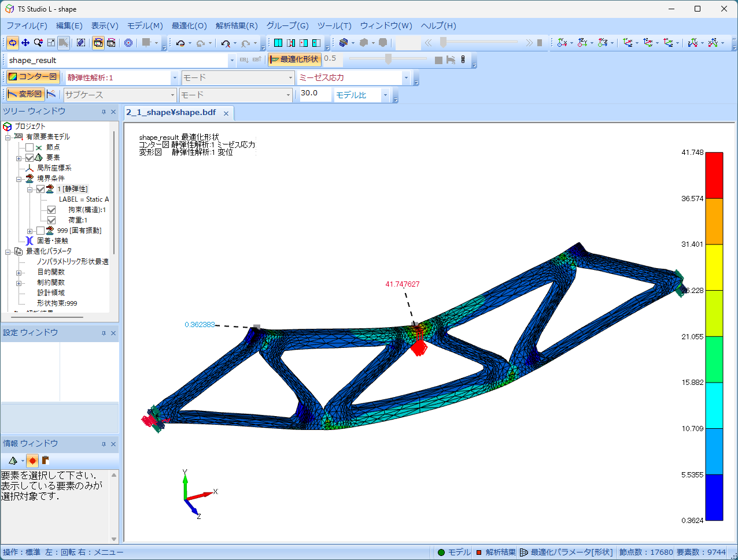
Task: Open the ツール(T) menu
Action: [x=334, y=25]
